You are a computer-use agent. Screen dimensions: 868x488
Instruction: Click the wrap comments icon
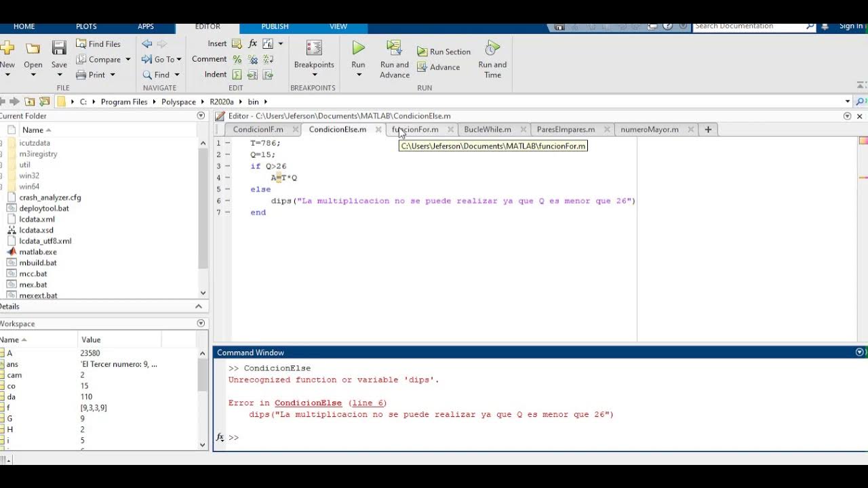(x=268, y=60)
